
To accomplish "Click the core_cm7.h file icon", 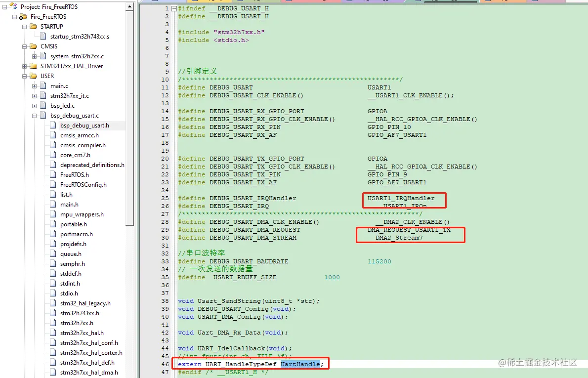I will [x=53, y=155].
